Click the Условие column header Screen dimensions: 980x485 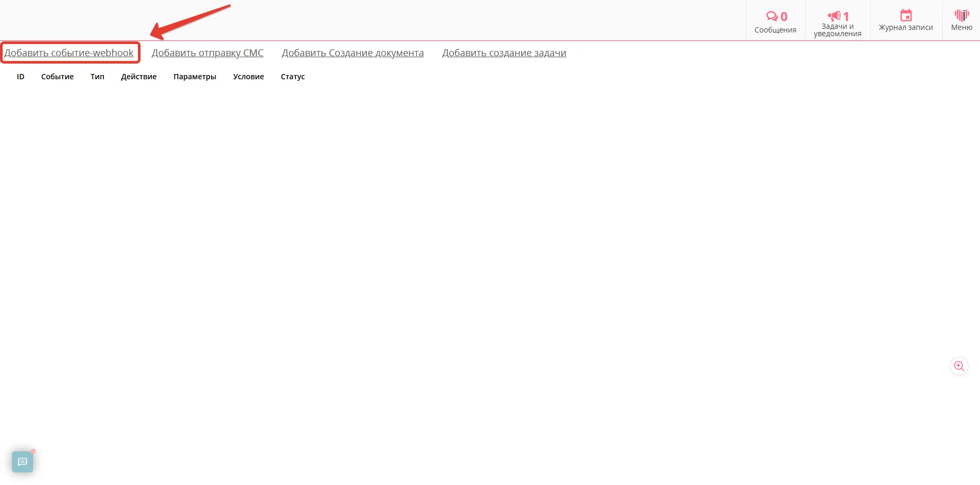click(248, 77)
